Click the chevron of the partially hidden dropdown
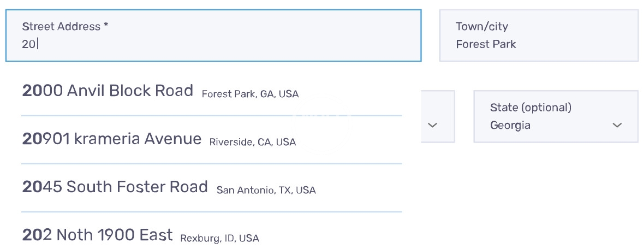 (433, 126)
